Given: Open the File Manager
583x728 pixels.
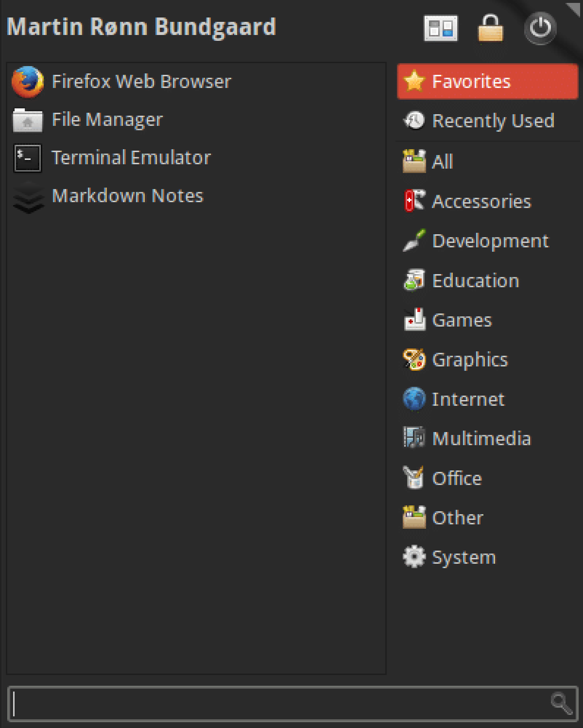Looking at the screenshot, I should coord(107,120).
